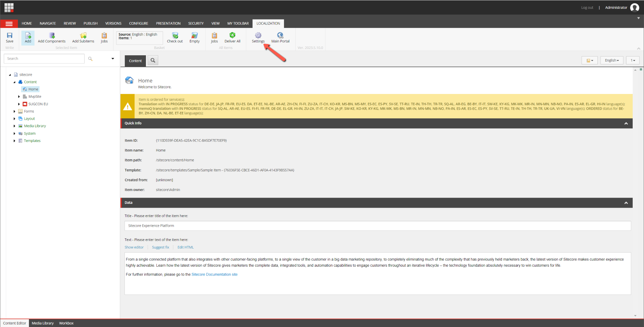Expand the SUGCON EU tree node

click(19, 104)
